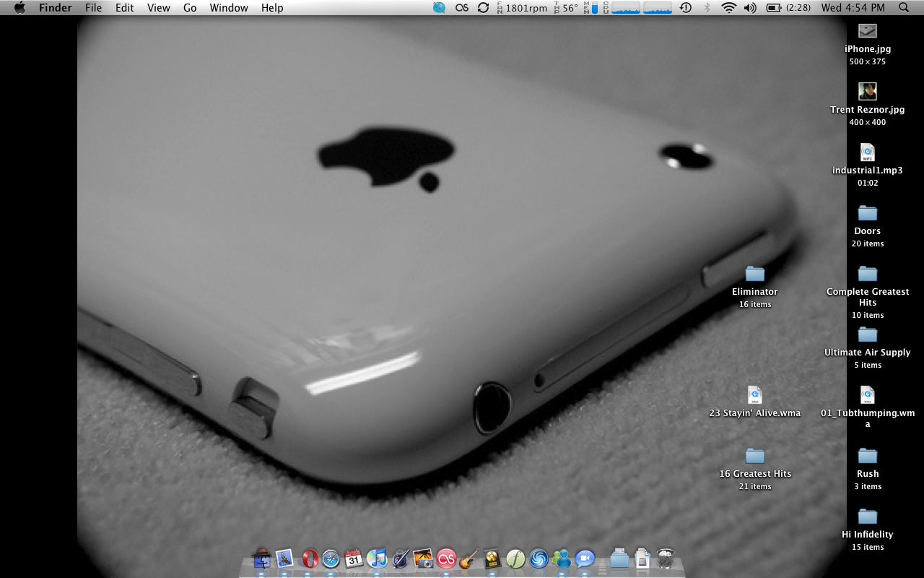Select the Doors folder

868,213
